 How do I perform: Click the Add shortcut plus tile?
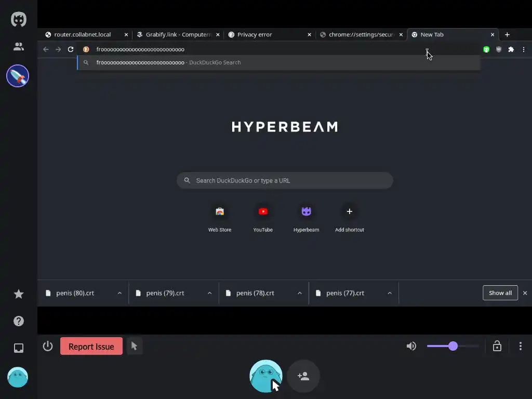click(x=350, y=218)
